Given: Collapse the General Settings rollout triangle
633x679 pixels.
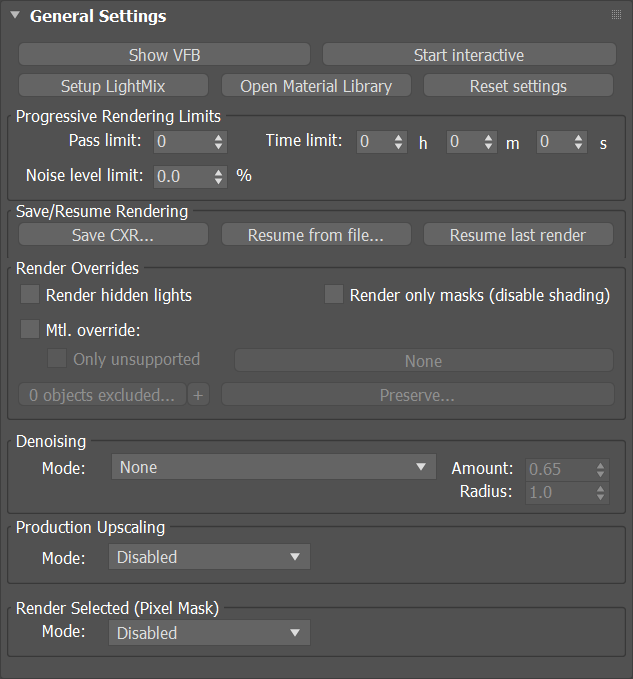Looking at the screenshot, I should coord(15,15).
